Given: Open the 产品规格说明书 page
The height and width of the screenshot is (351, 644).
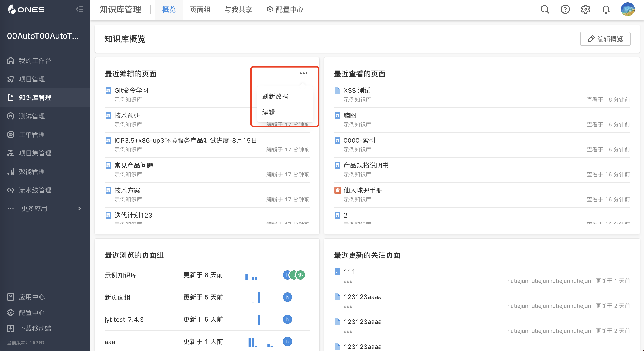Looking at the screenshot, I should click(x=366, y=165).
